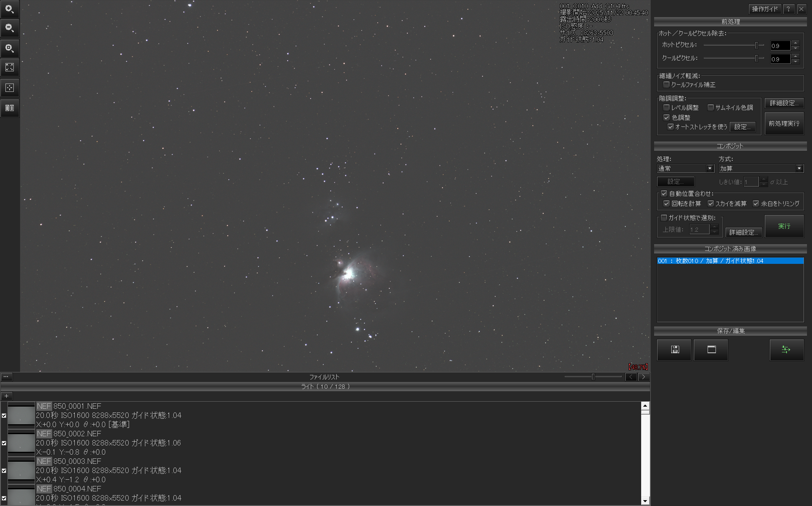Click the split compare view icon
This screenshot has width=812, height=506.
(x=10, y=108)
